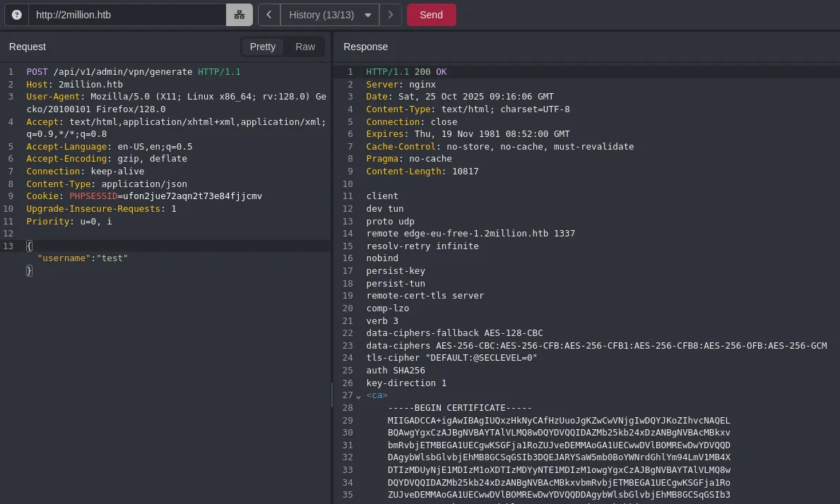Click the History dropdown caret arrow

[368, 15]
